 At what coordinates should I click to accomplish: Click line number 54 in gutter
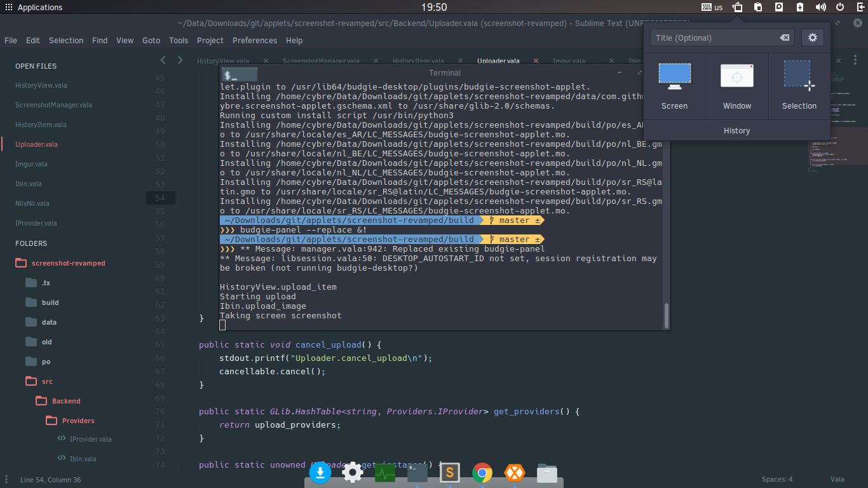coord(159,198)
